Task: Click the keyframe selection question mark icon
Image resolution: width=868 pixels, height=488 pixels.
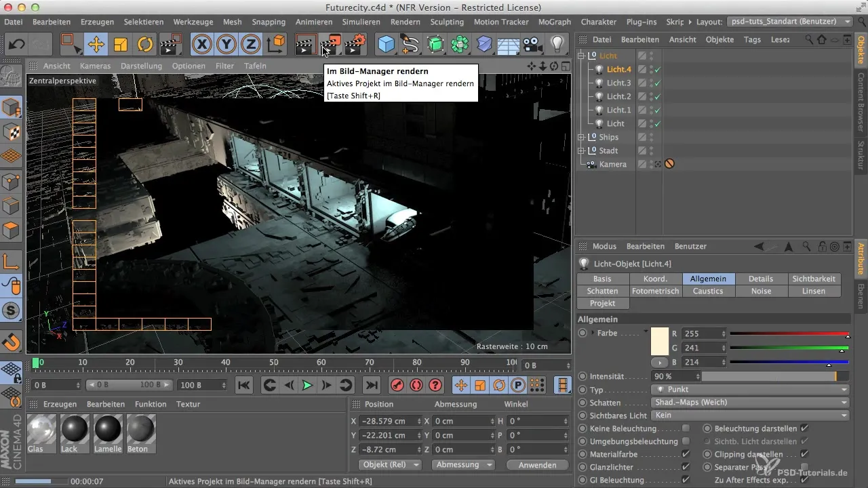Action: point(435,385)
